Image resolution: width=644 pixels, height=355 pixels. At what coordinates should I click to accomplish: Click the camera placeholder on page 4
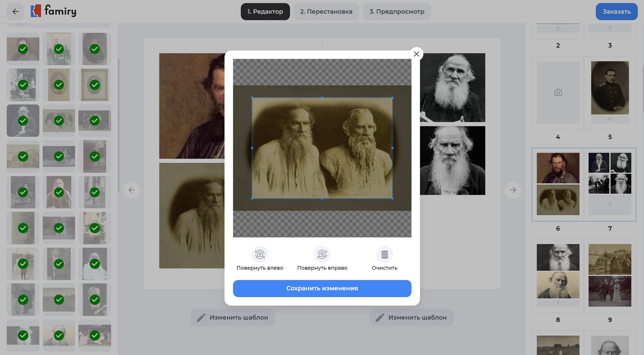[558, 93]
